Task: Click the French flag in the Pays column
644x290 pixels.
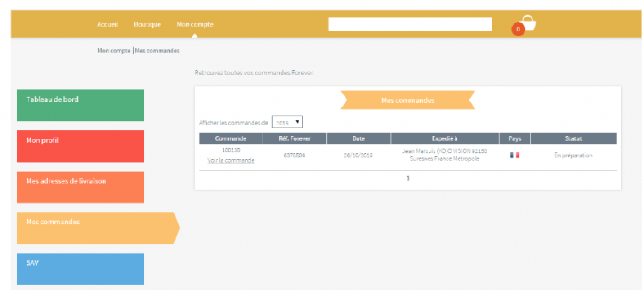Action: coord(514,156)
